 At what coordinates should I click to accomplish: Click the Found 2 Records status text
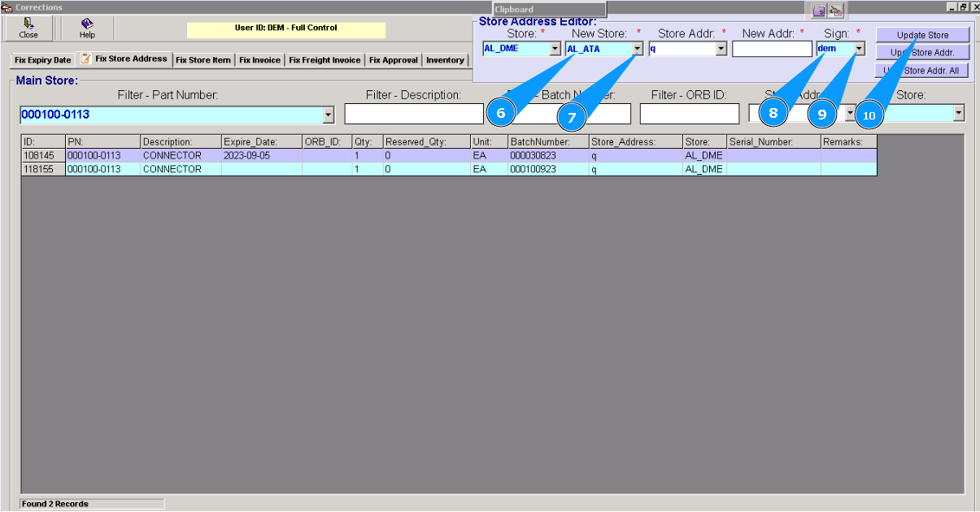click(x=55, y=504)
